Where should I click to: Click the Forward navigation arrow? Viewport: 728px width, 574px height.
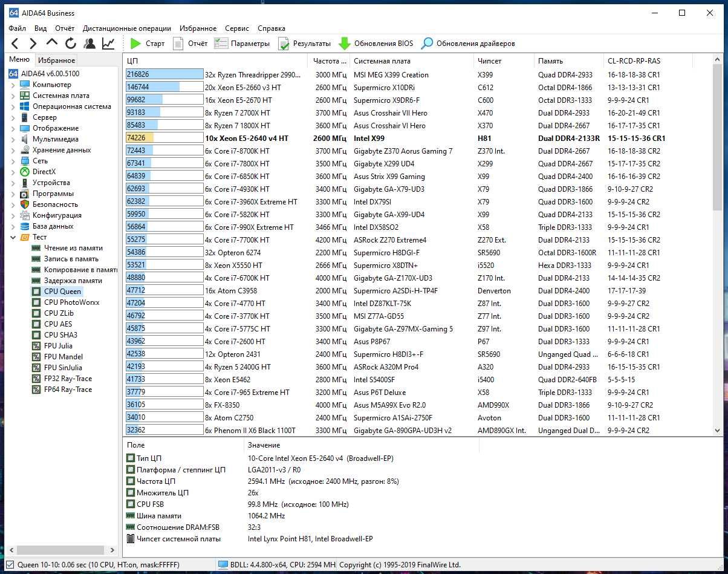pos(33,44)
